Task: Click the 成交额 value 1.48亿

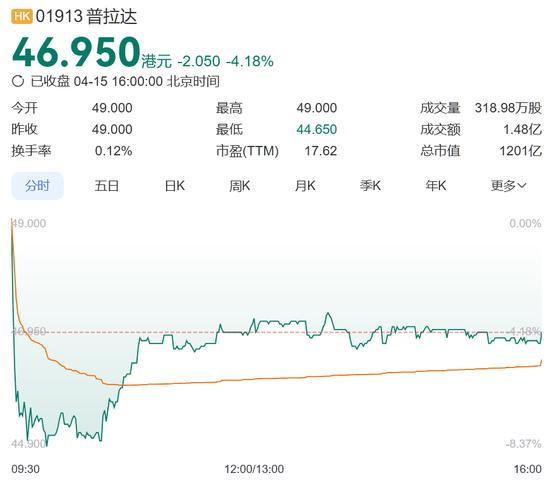Action: 523,129
